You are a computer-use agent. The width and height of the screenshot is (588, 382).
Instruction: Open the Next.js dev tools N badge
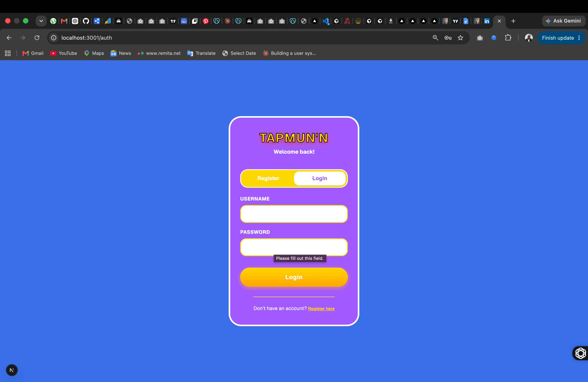(12, 370)
